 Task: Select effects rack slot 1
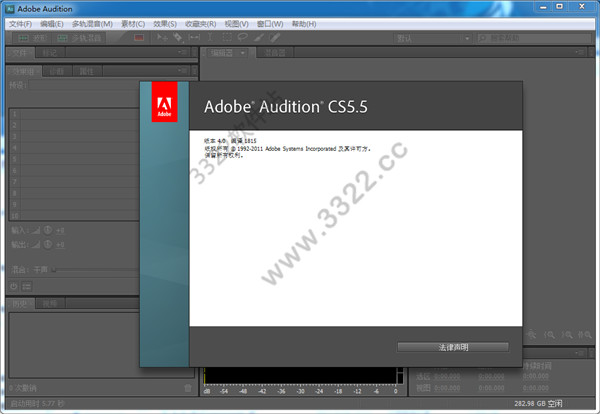[75, 114]
